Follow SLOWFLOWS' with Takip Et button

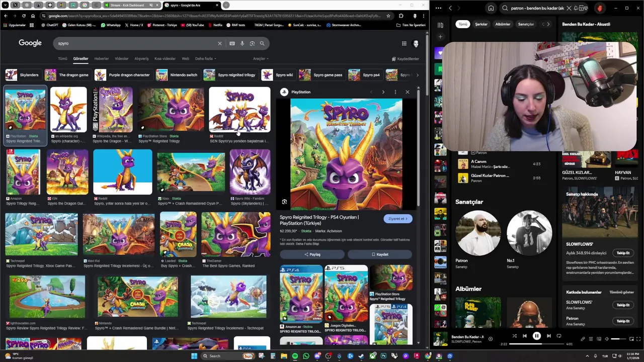pos(623,253)
